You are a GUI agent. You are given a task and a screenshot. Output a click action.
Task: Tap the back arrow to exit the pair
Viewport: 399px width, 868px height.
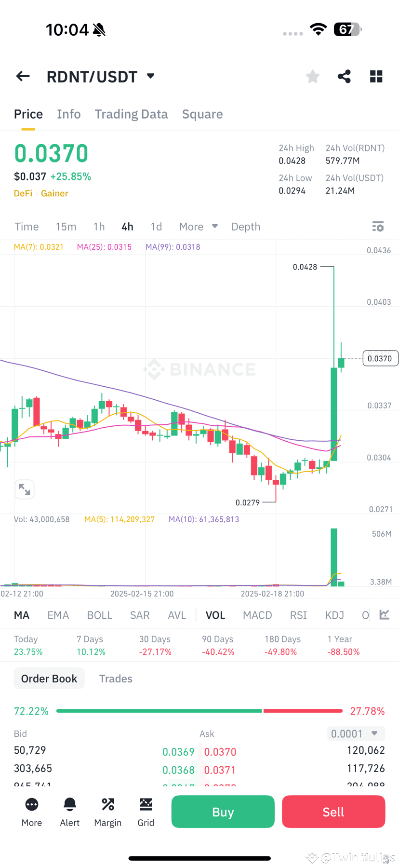coord(23,76)
